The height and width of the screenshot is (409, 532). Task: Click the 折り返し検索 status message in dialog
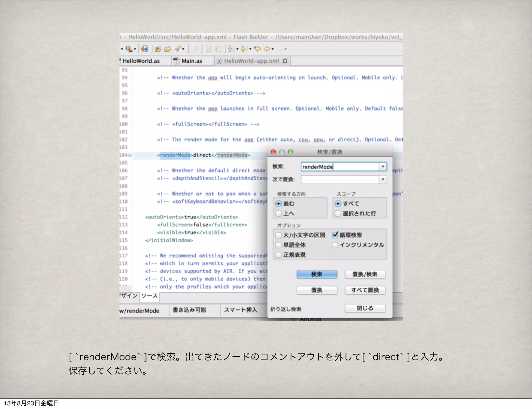pos(286,309)
